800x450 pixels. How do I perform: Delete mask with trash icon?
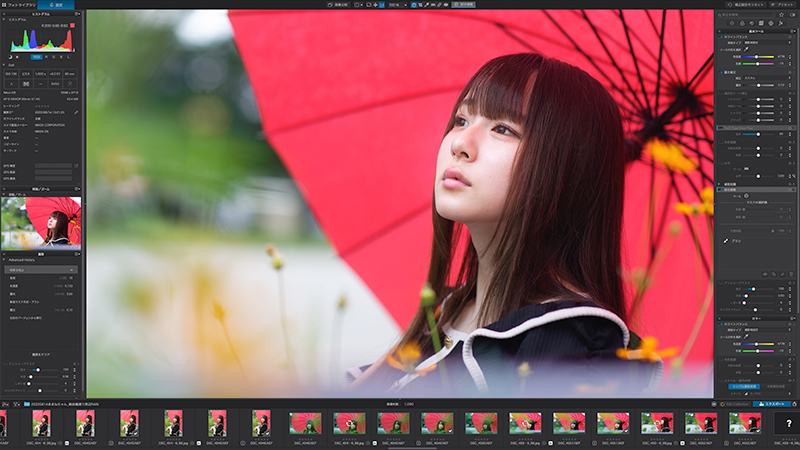click(x=791, y=274)
